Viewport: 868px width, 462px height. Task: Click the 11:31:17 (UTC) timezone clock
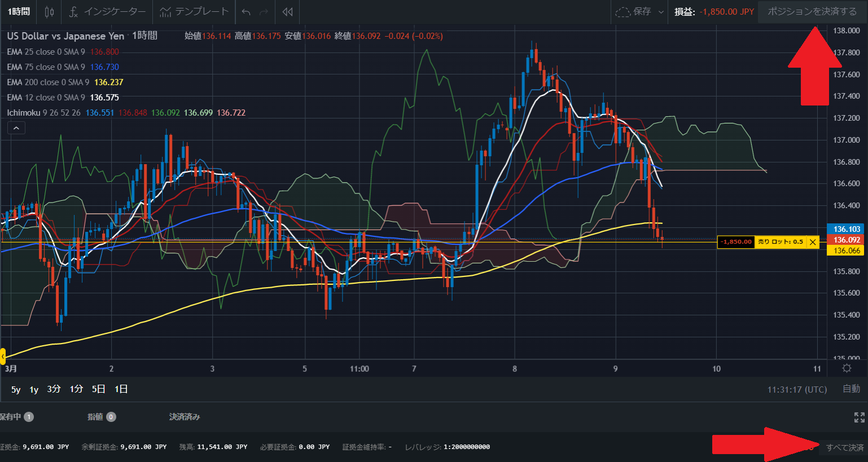click(x=797, y=390)
